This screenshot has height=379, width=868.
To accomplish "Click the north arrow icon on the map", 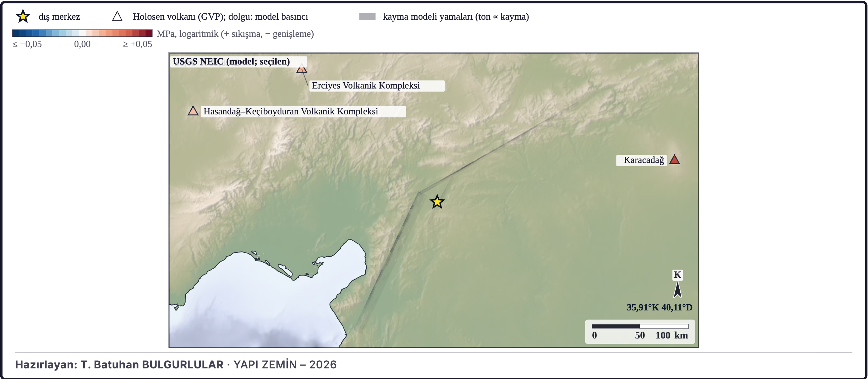I will (x=677, y=290).
